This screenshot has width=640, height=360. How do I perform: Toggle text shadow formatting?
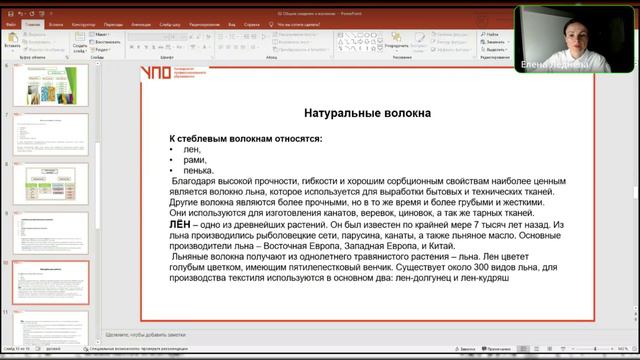(x=153, y=47)
